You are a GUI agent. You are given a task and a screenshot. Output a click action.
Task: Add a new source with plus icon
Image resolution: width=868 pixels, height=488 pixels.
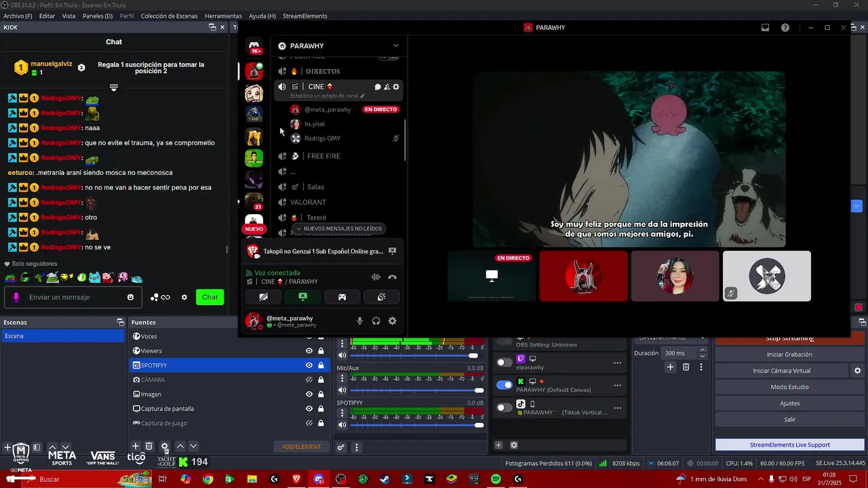tap(136, 446)
